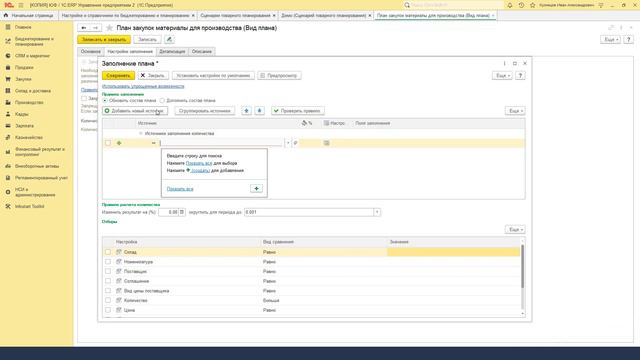Click Сохранить button in dialog

pyautogui.click(x=118, y=76)
